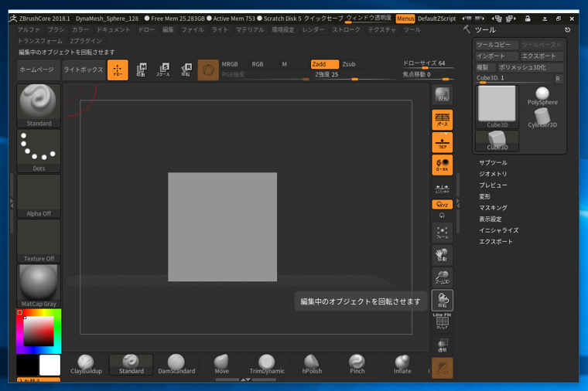
Task: Activate the Draw (ドロー) mode button
Action: [x=118, y=70]
